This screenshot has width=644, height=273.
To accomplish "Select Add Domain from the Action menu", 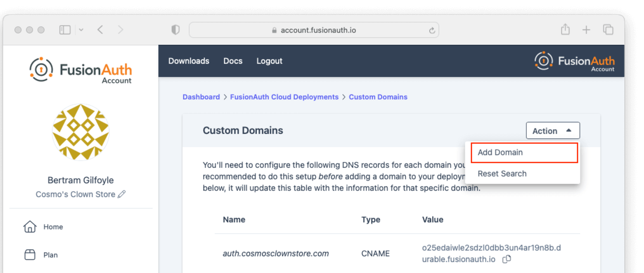I will tap(500, 152).
